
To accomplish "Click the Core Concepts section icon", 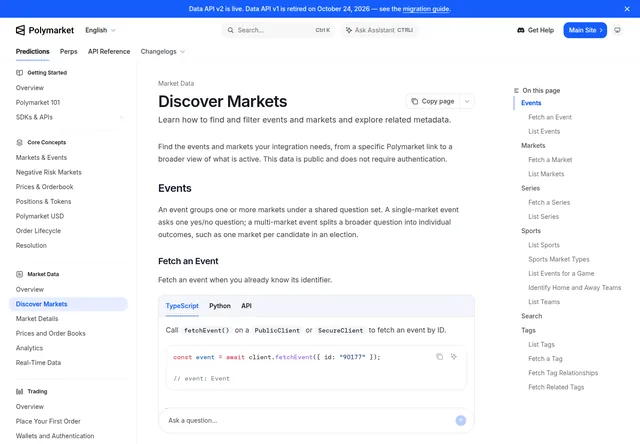I will [19, 142].
